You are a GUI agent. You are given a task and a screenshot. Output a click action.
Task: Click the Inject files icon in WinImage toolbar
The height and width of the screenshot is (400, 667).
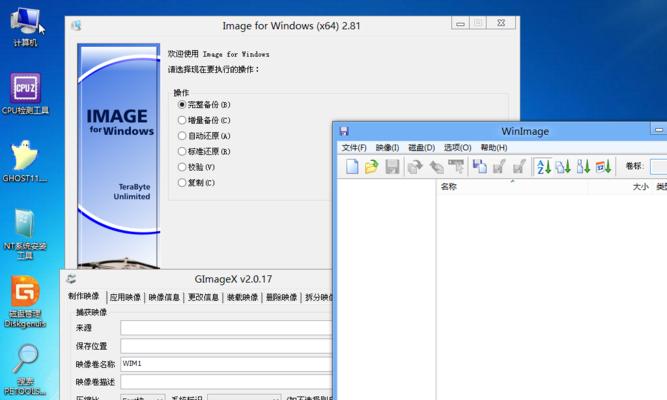[x=479, y=166]
